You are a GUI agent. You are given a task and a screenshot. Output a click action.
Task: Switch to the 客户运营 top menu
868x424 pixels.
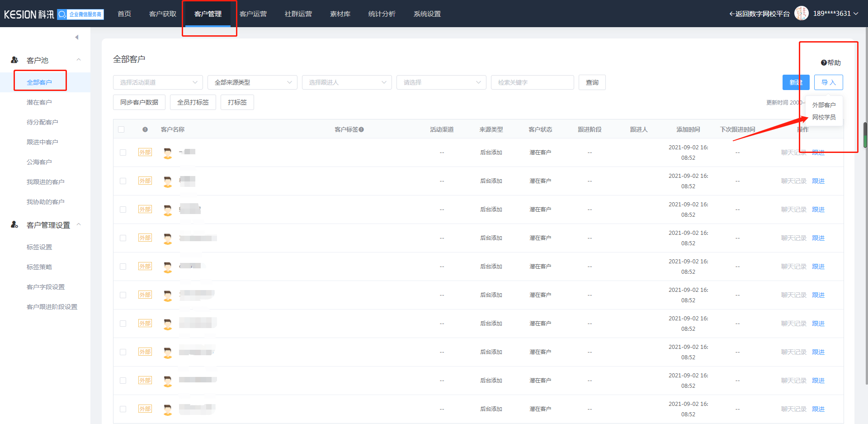point(253,14)
